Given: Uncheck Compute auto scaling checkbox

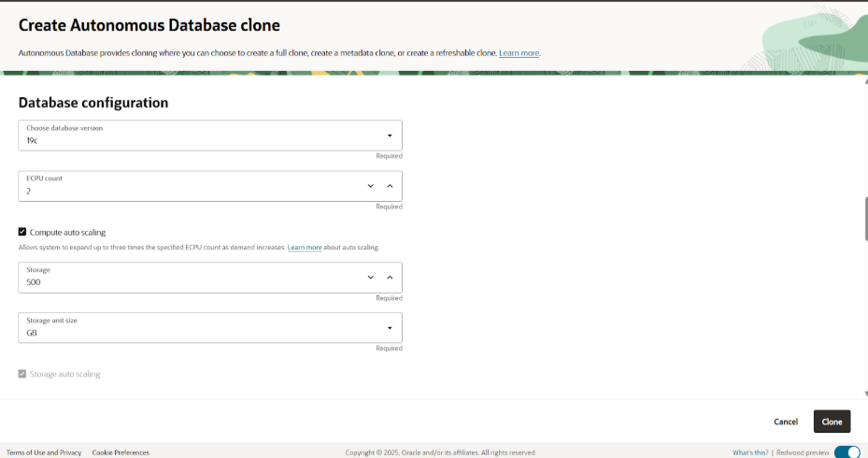Looking at the screenshot, I should (22, 231).
